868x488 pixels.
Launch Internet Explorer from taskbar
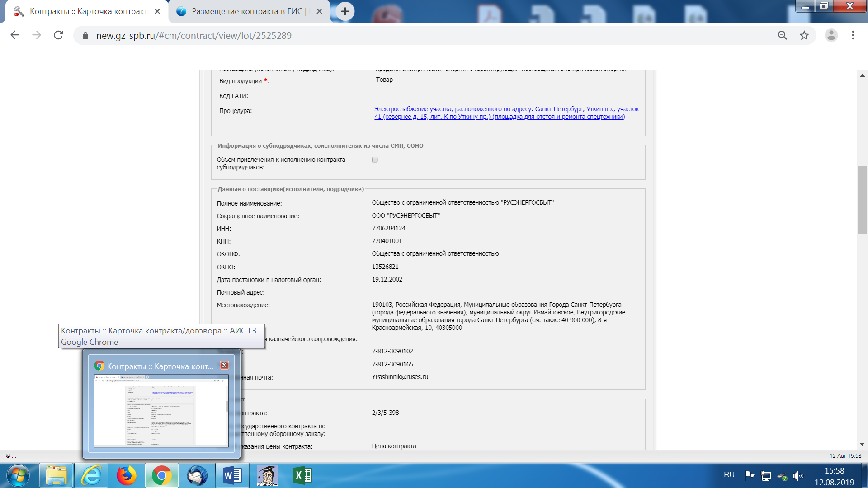coord(91,475)
